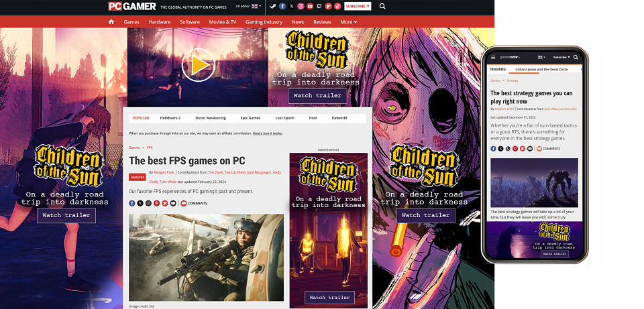This screenshot has width=644, height=309.
Task: Share strategy article on Pinterest on phone
Action: tap(515, 149)
